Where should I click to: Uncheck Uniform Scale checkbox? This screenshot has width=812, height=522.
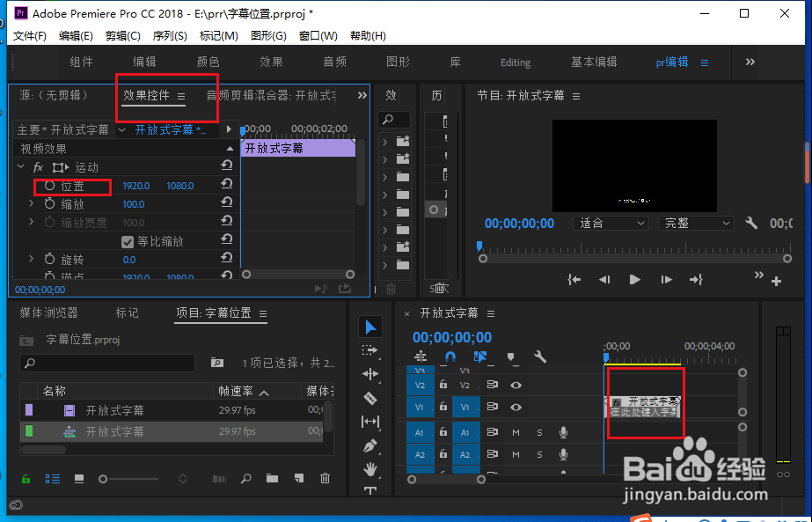tap(128, 241)
